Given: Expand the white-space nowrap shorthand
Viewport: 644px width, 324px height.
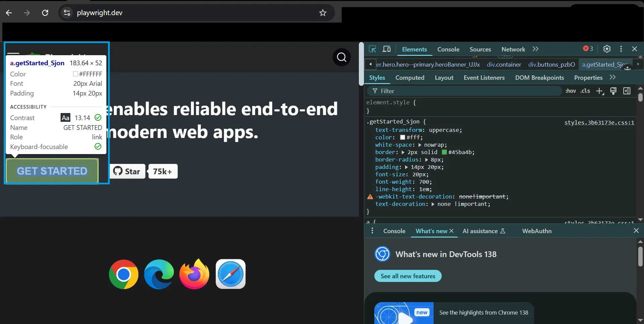Looking at the screenshot, I should (420, 145).
